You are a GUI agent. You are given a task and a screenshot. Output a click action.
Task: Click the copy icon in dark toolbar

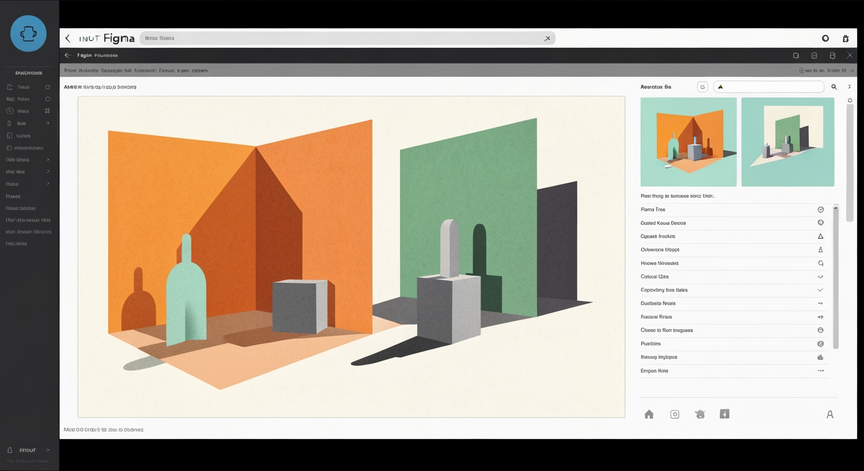click(796, 56)
